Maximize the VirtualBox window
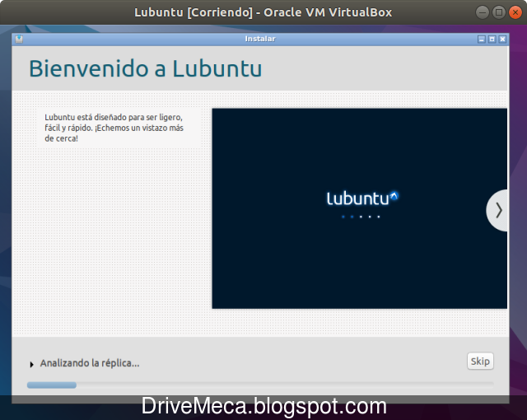Image resolution: width=527 pixels, height=420 pixels. pos(499,13)
